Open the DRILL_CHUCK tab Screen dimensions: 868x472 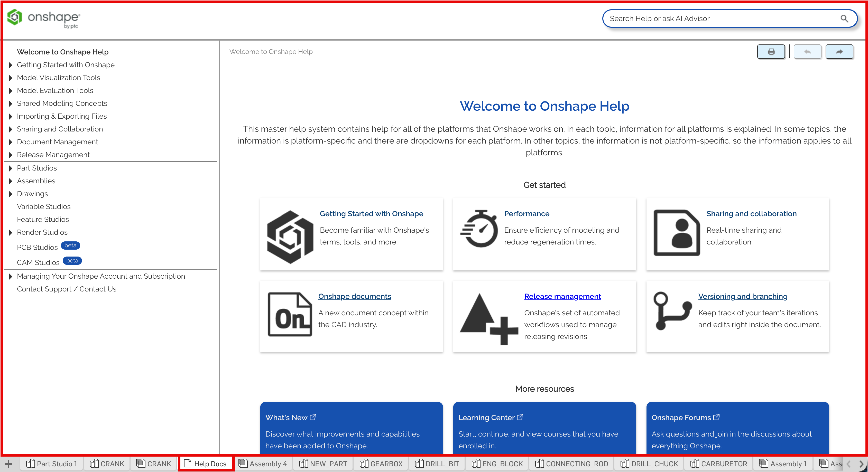click(x=649, y=464)
